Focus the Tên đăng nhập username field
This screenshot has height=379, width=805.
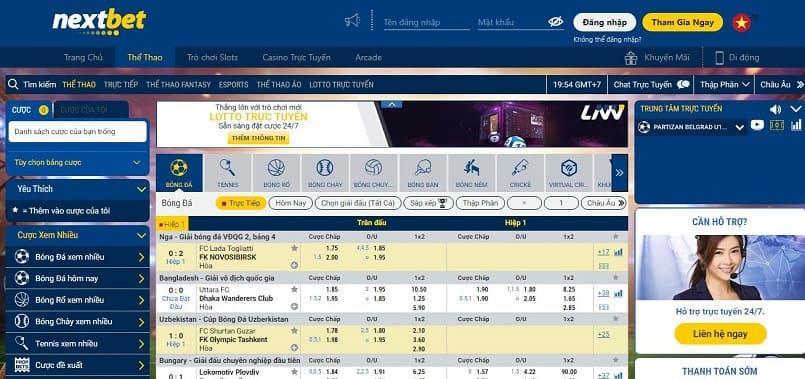[x=426, y=23]
